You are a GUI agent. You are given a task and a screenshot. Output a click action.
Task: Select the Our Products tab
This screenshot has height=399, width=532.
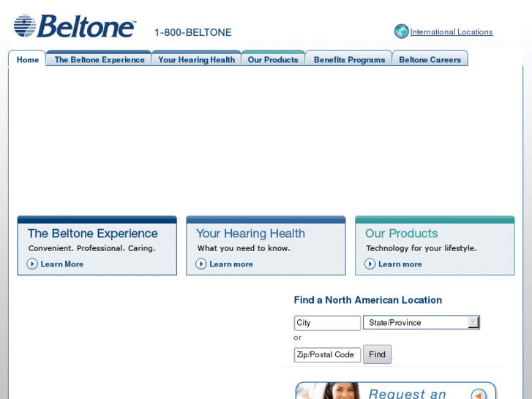273,59
